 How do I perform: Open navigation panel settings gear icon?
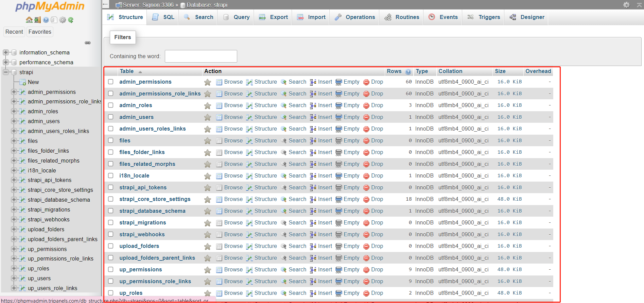(63, 20)
